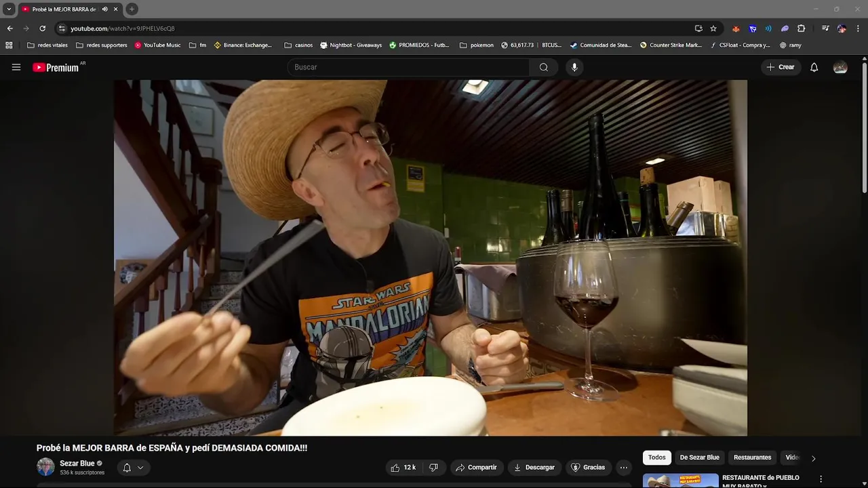Image resolution: width=868 pixels, height=488 pixels.
Task: Open options for RESTAURANTE de PUEBLO video
Action: coord(821,479)
